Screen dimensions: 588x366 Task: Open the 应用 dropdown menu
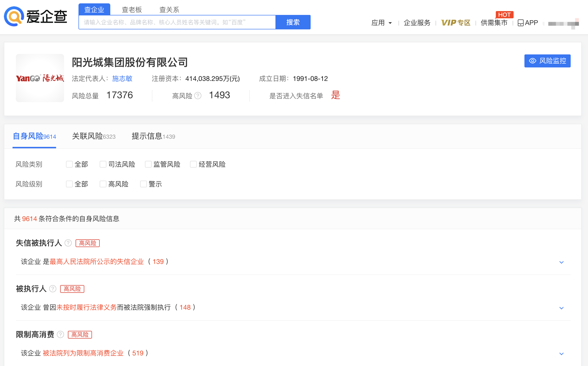point(381,23)
